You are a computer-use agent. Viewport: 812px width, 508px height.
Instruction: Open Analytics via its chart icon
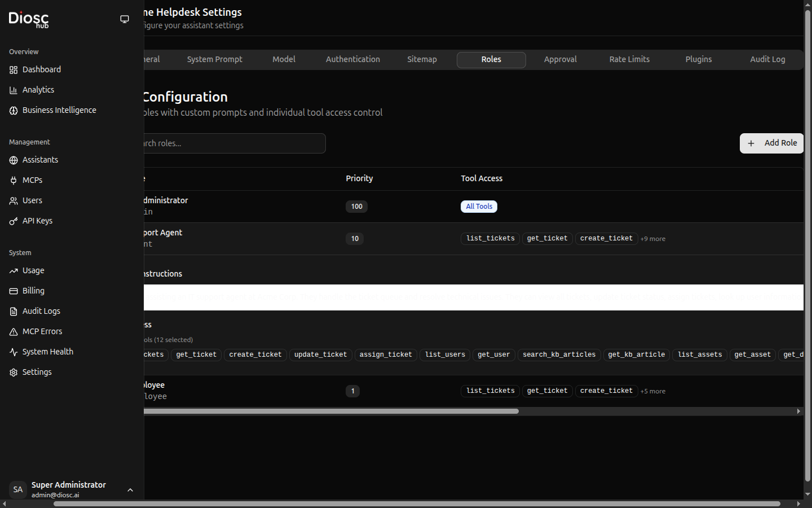click(x=14, y=90)
